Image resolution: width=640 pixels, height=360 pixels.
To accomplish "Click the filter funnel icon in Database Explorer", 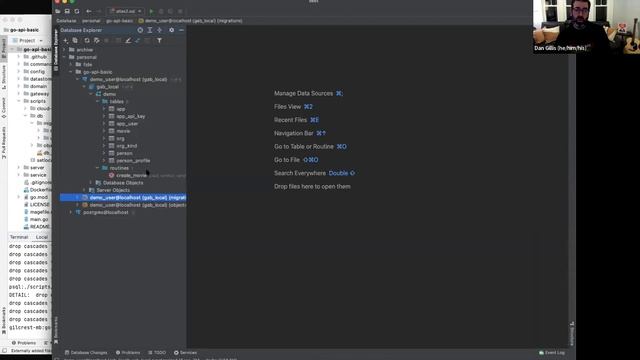I will 160,40.
